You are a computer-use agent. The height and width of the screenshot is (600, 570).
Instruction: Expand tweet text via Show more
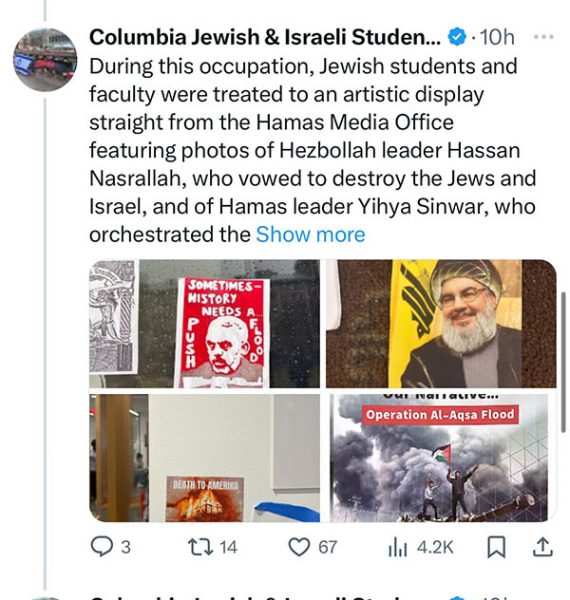click(310, 234)
